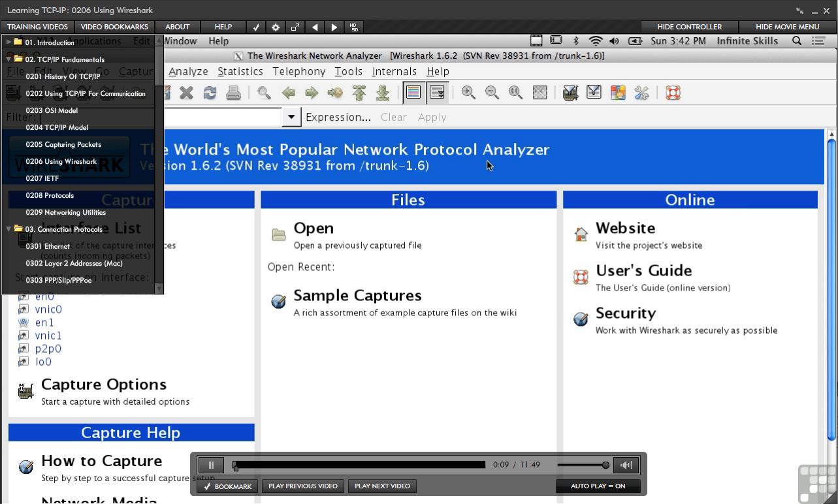
Task: Open the filter history dropdown arrow
Action: (x=291, y=118)
